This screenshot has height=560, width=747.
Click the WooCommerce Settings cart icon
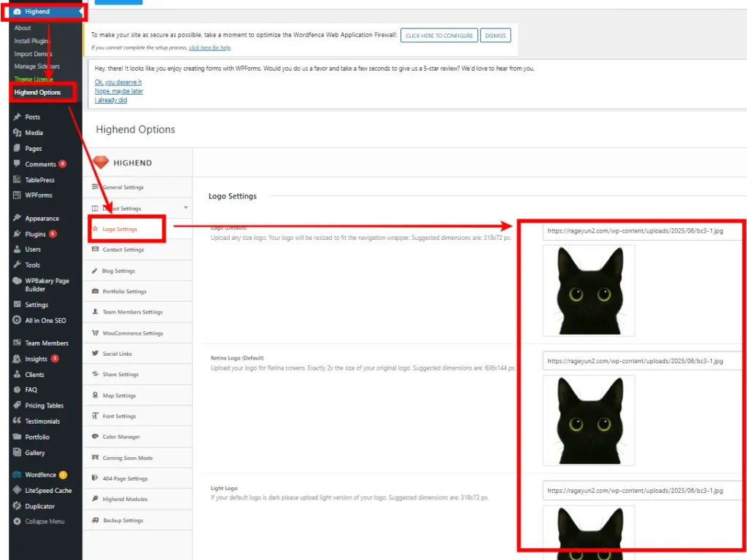point(96,332)
